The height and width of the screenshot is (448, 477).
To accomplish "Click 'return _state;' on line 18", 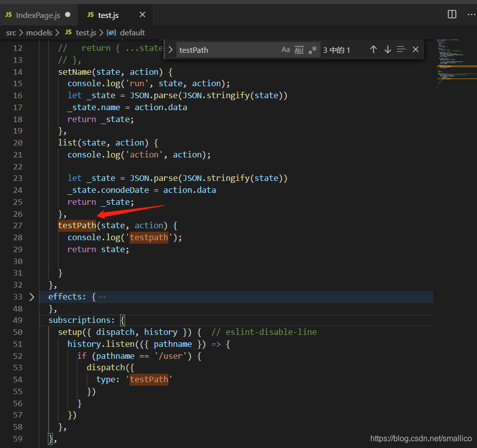I will click(101, 119).
